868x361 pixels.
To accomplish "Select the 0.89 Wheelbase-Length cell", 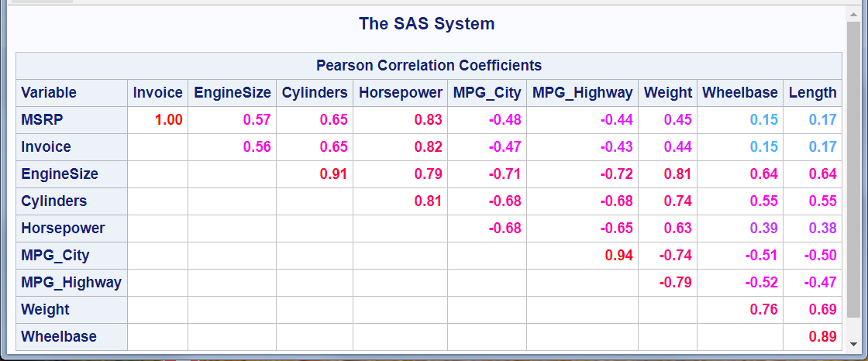I will (x=822, y=337).
